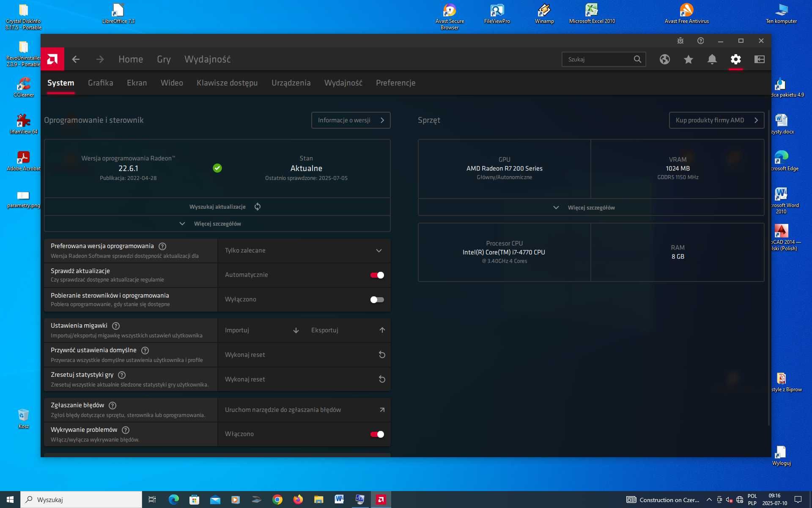Image resolution: width=812 pixels, height=508 pixels.
Task: Open the web browser globe icon
Action: (665, 59)
